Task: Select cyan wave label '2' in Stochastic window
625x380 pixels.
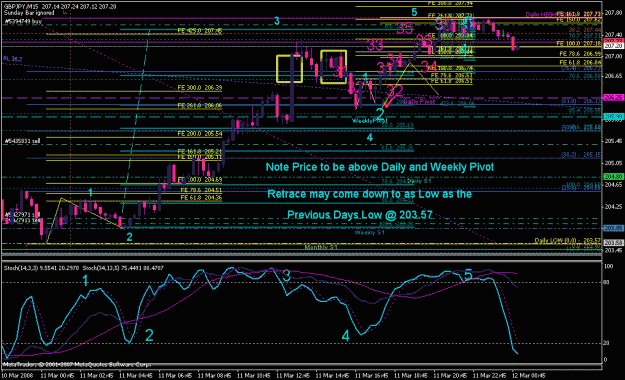Action: (x=149, y=335)
